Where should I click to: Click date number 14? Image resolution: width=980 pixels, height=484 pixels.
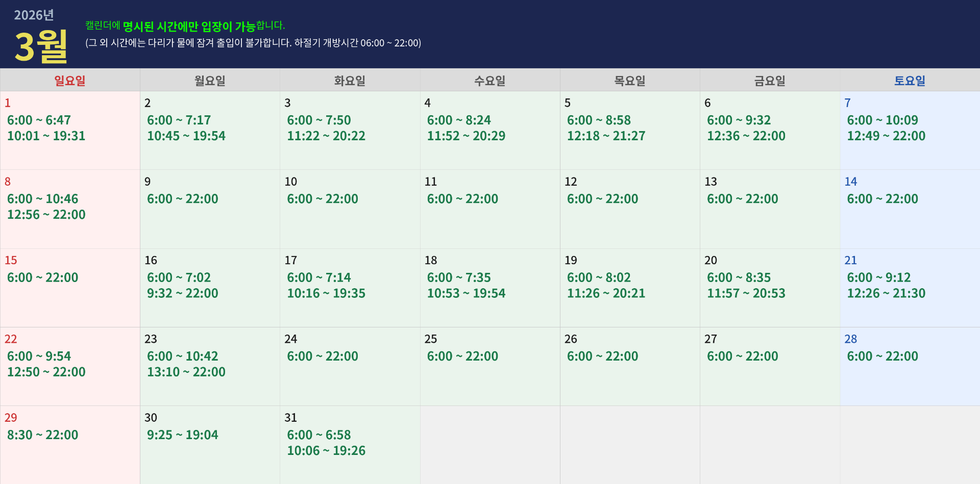tap(850, 182)
